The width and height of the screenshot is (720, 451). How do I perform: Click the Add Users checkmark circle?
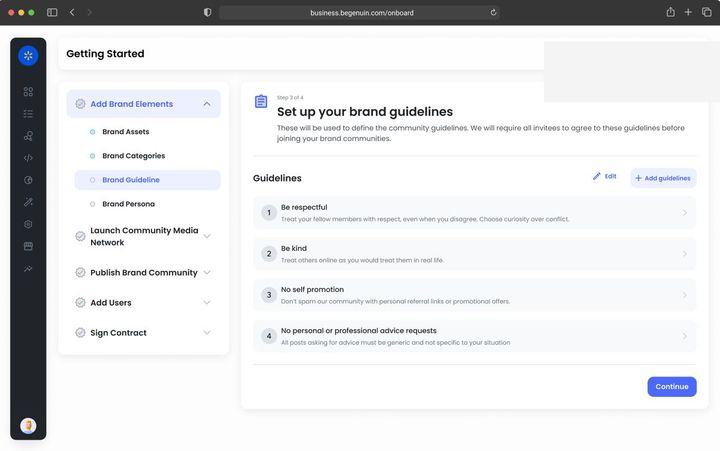click(80, 302)
